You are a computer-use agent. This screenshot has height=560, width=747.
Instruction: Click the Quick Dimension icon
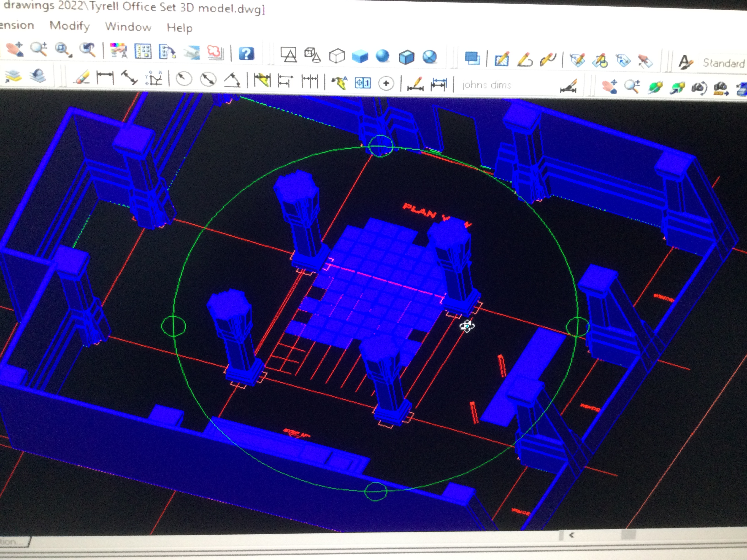tap(262, 81)
